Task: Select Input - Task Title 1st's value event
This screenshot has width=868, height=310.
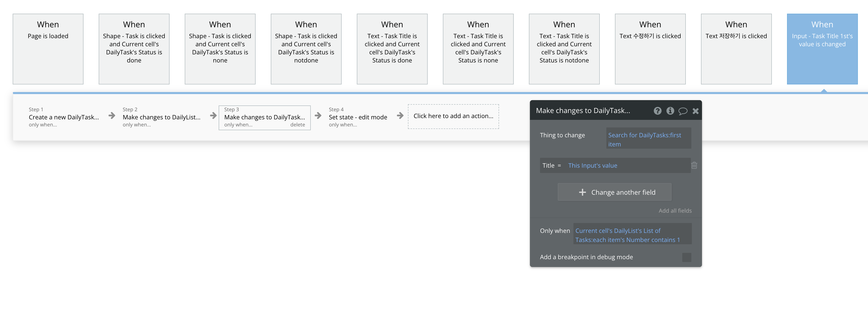Action: (822, 49)
